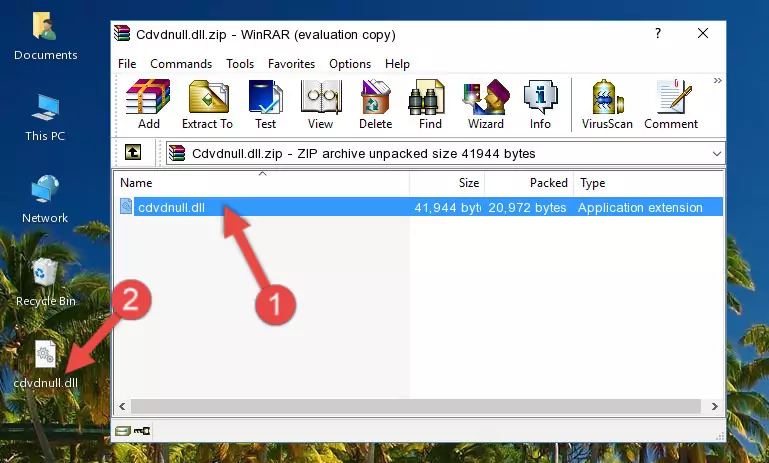Click the cdvdnull.dll file icon in list
The height and width of the screenshot is (463, 769).
point(126,206)
